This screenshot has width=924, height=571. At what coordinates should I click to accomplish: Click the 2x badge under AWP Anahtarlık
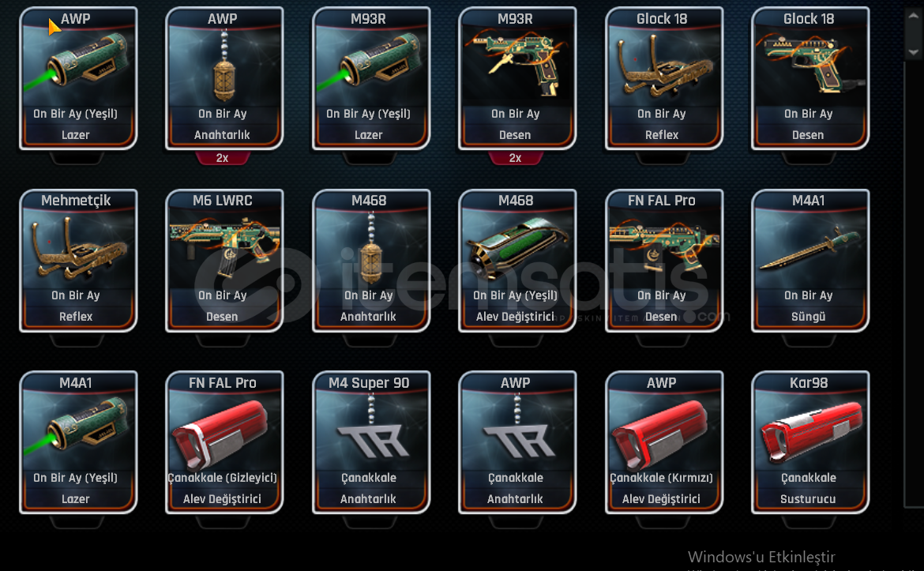click(x=222, y=158)
